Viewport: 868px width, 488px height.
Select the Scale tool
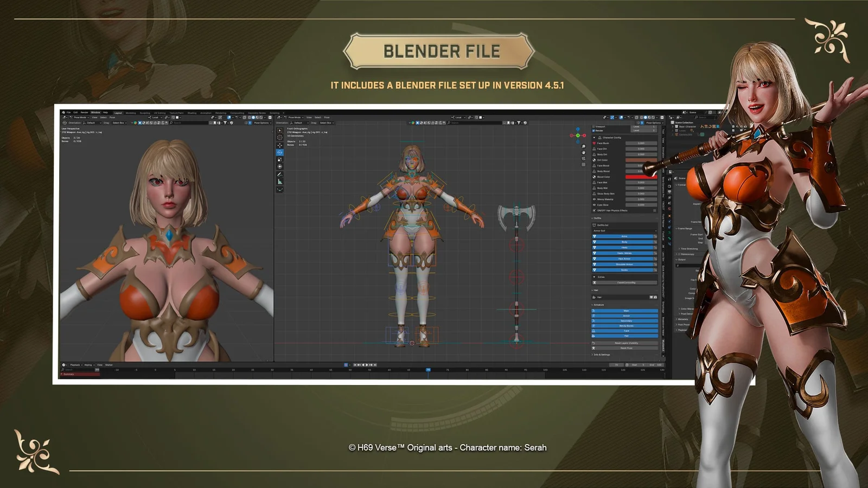[x=280, y=159]
